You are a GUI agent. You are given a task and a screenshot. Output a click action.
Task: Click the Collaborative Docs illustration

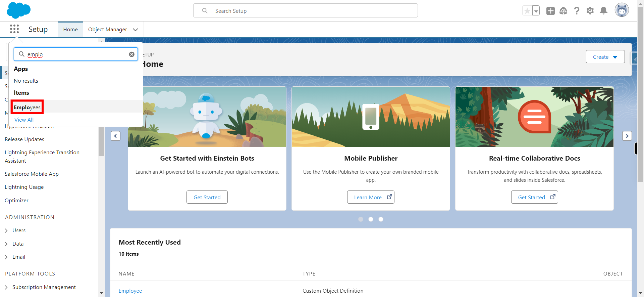click(534, 117)
